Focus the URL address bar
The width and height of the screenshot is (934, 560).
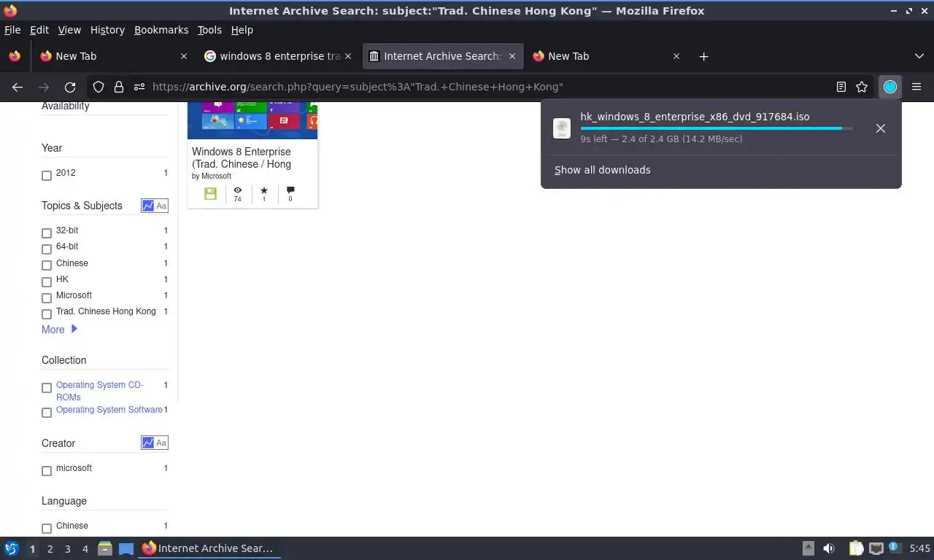tap(489, 87)
